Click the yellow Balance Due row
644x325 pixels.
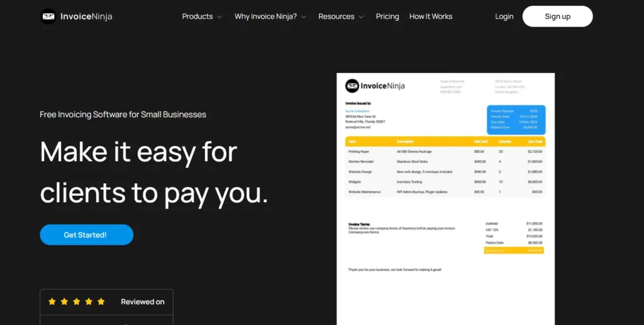[x=514, y=250]
